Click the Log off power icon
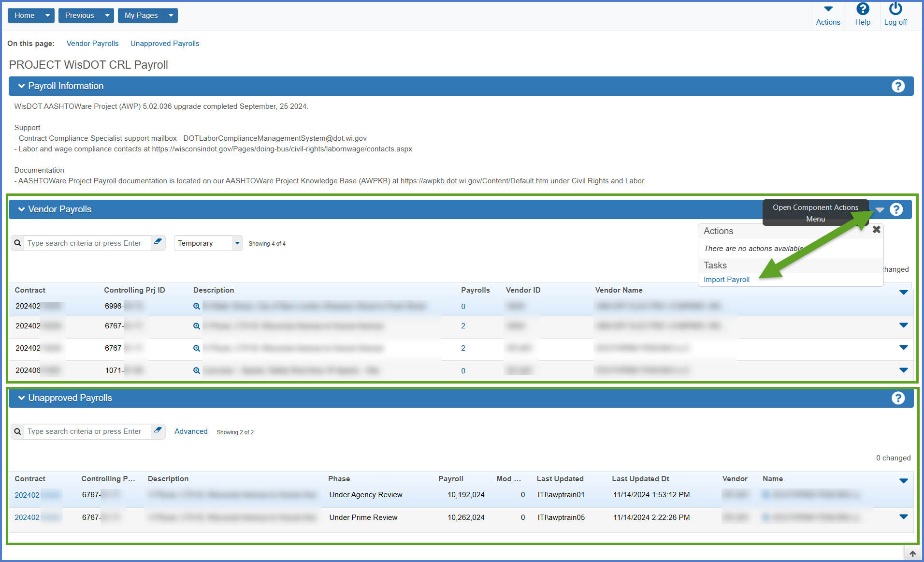924x562 pixels. click(895, 9)
